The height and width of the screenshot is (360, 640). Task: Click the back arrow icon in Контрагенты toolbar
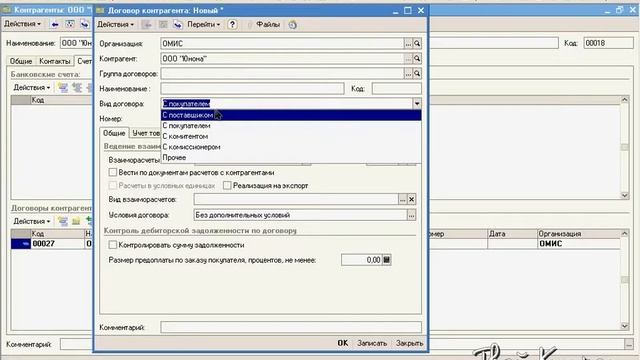54,24
